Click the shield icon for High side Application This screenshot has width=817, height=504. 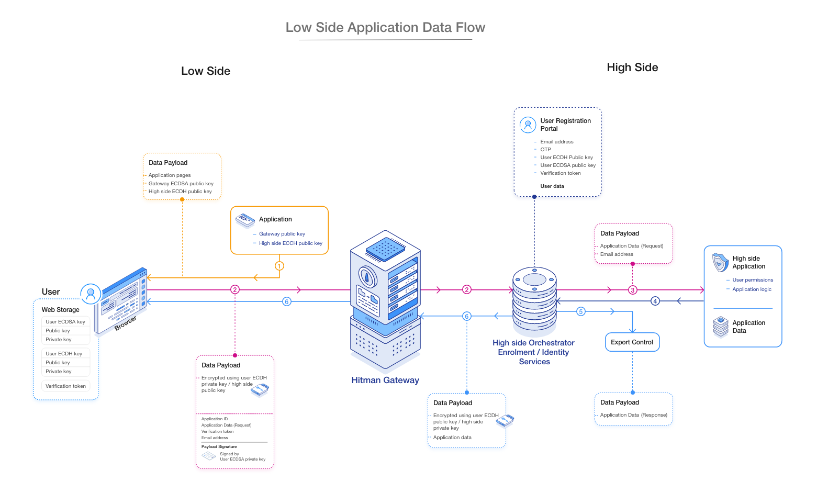[x=720, y=262]
